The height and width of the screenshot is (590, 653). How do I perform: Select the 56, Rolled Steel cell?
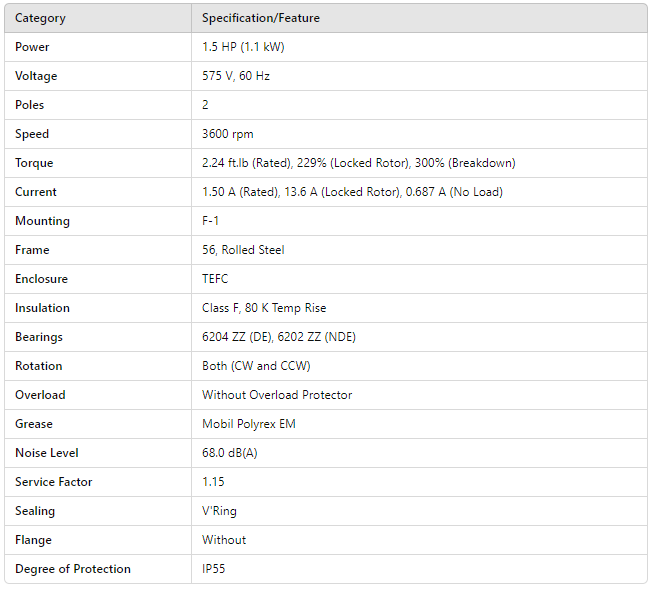[243, 250]
